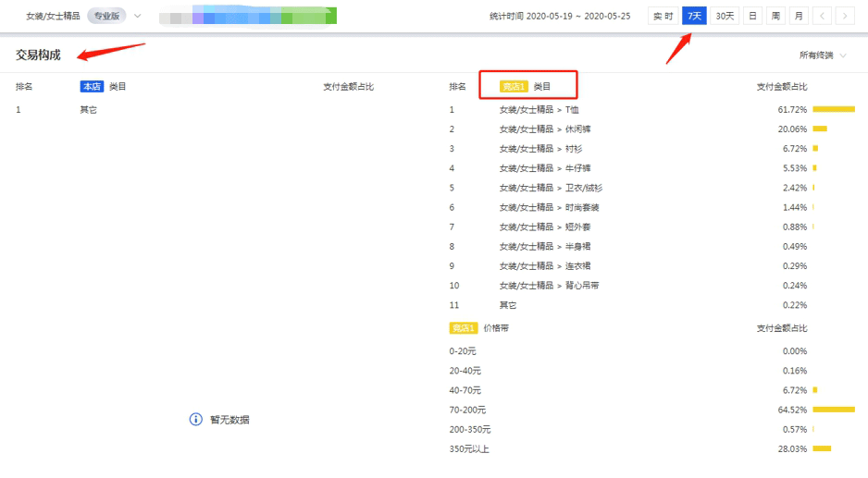Image resolution: width=868 pixels, height=478 pixels.
Task: Choose the 周 weekly period button
Action: [x=775, y=16]
